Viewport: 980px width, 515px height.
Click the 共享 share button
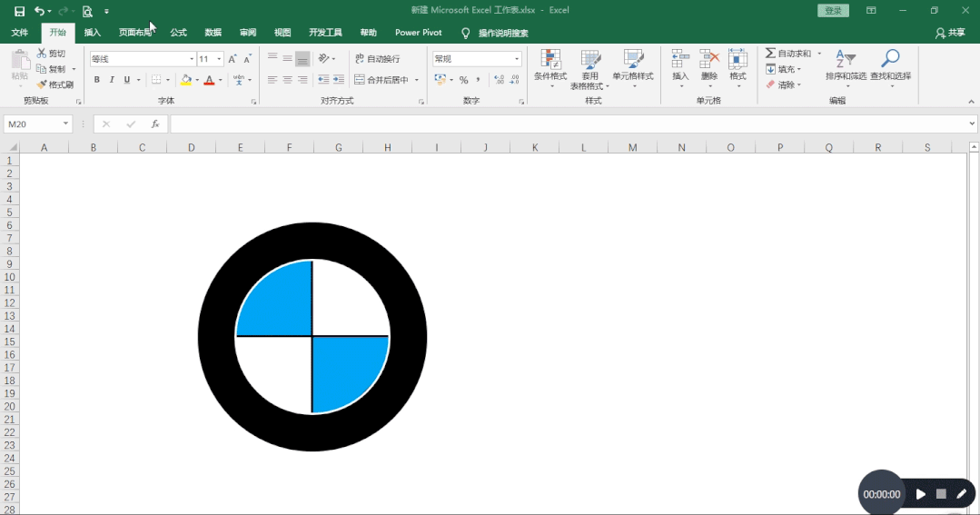point(950,33)
